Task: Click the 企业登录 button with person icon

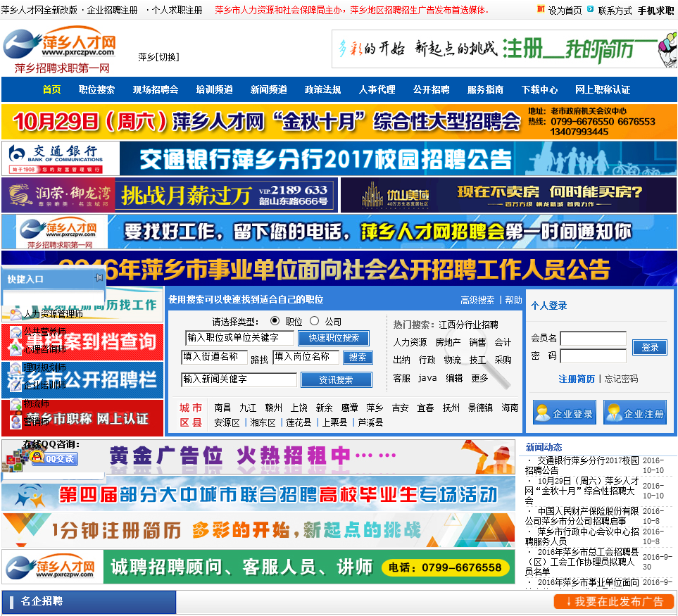Action: pos(565,413)
